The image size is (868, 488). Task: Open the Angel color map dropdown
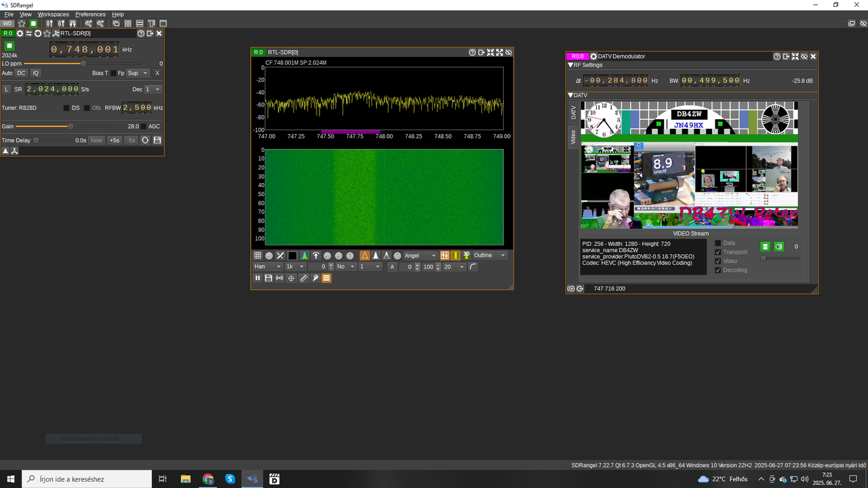tap(420, 256)
